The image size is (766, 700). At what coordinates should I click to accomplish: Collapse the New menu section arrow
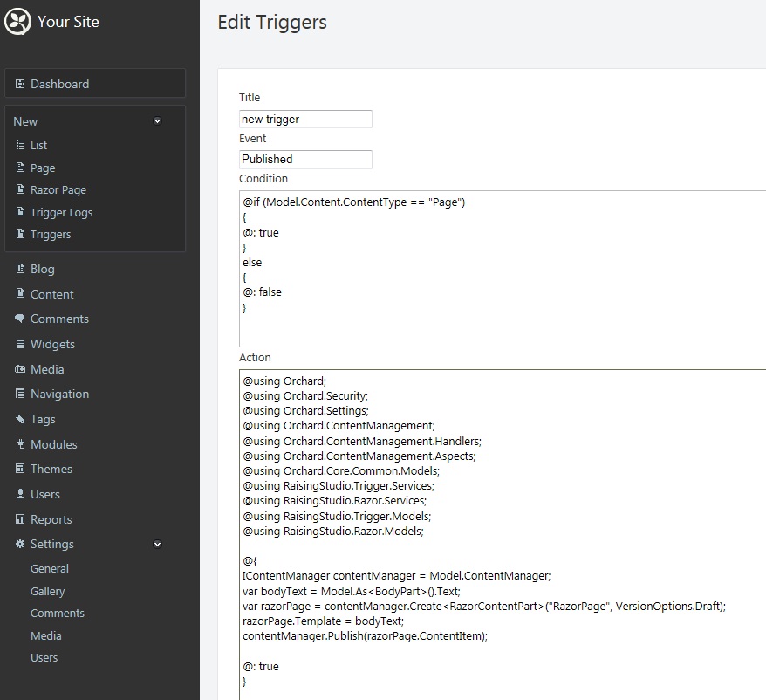tap(157, 120)
